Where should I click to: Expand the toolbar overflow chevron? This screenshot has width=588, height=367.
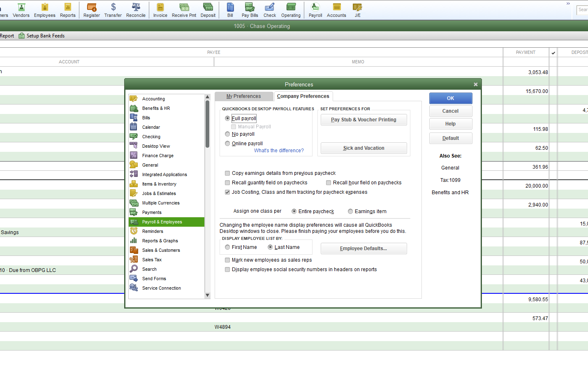[x=568, y=4]
